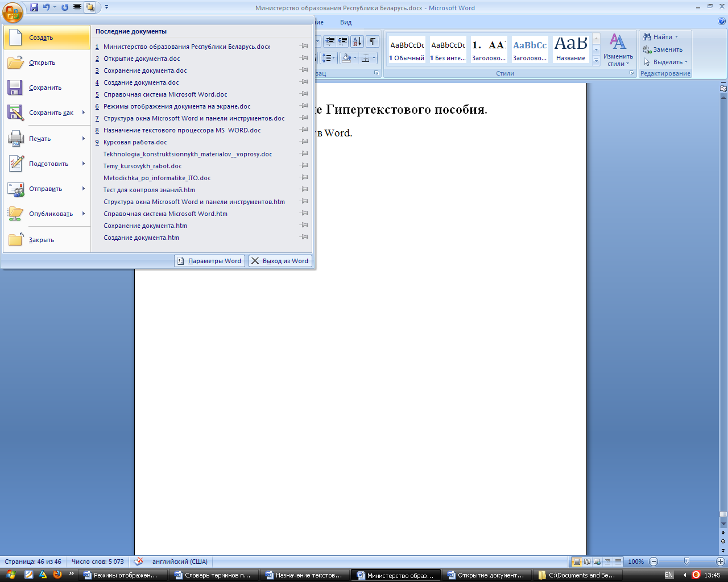Open recent file Metodichka_po_informatike_ITO.doc
Image resolution: width=728 pixels, height=582 pixels.
(202, 178)
